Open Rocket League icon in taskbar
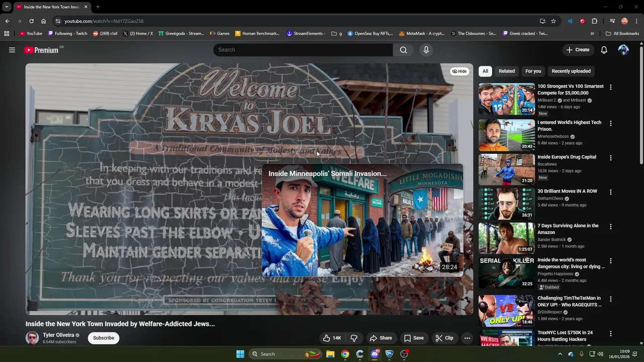Screen dimensions: 644x362 tap(389, 354)
